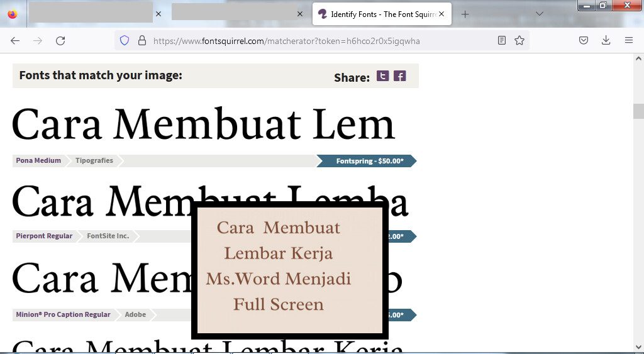Bookmark this page with the star icon
The width and height of the screenshot is (644, 354).
pos(519,40)
